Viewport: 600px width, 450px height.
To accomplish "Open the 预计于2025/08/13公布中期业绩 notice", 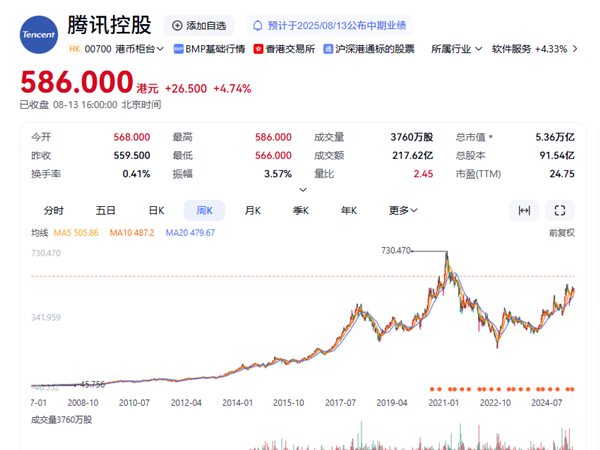I will tap(329, 26).
